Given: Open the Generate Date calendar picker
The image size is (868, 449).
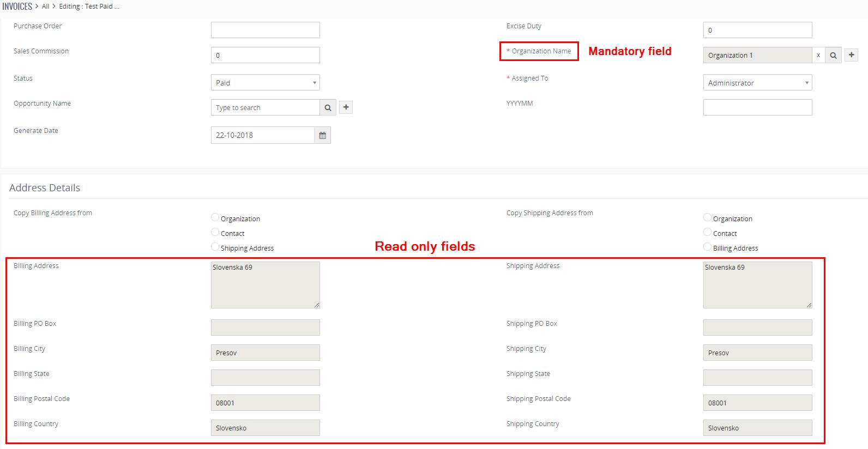Looking at the screenshot, I should [322, 135].
